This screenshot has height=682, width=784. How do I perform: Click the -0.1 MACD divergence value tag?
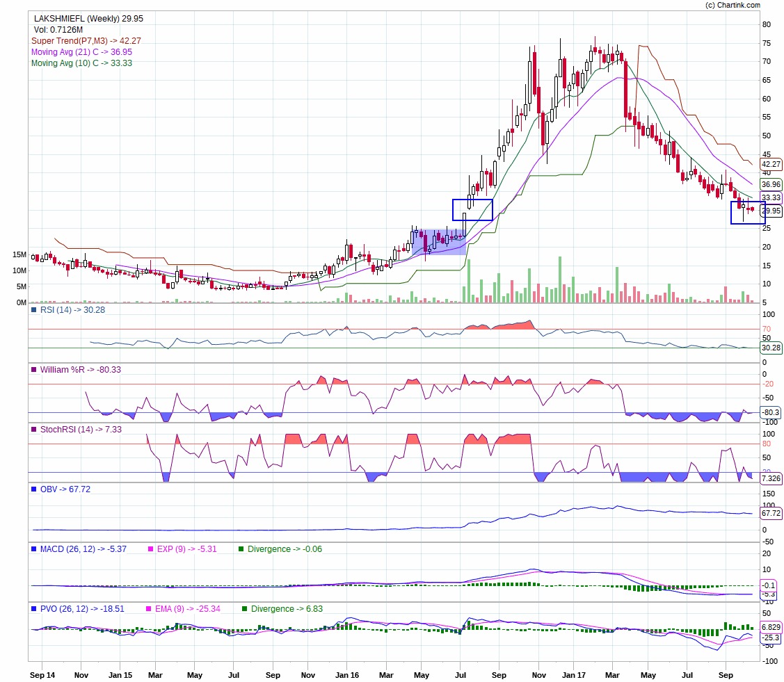(769, 585)
